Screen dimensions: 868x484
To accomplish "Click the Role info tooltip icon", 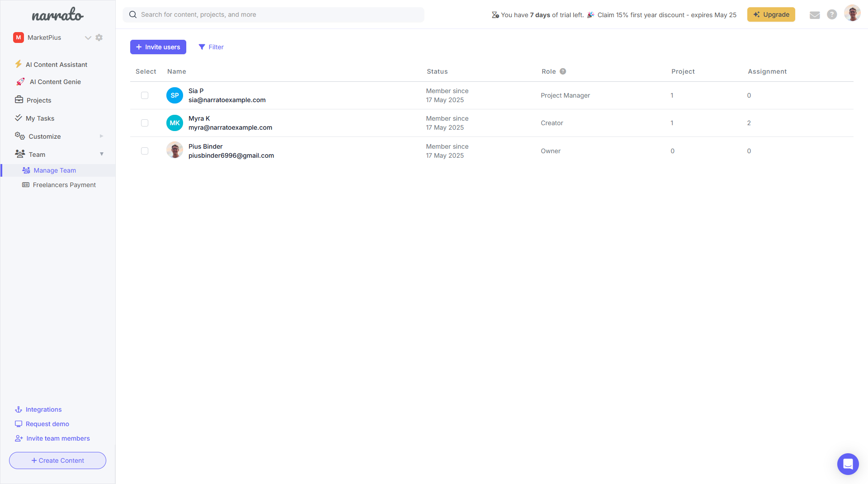I will coord(563,71).
